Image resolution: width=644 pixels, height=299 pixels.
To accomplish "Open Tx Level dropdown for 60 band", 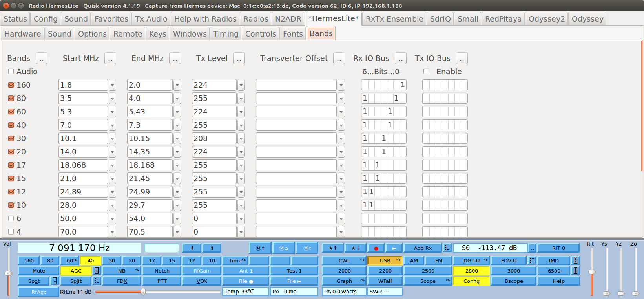I will 241,112.
